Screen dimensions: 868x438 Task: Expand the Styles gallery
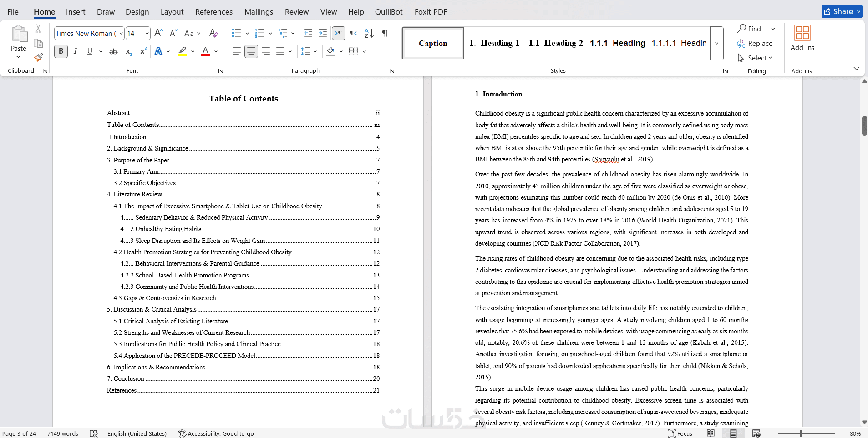pos(716,43)
